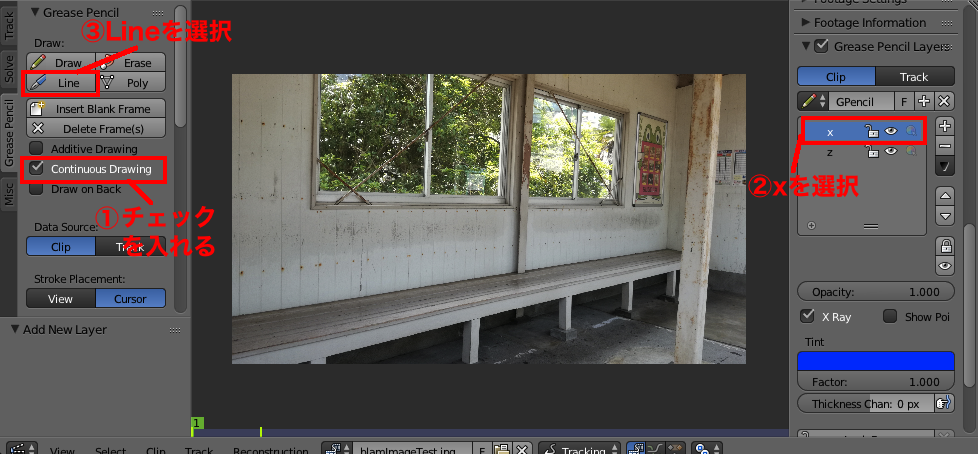Remove active layer with minus
The height and width of the screenshot is (454, 978).
point(946,145)
